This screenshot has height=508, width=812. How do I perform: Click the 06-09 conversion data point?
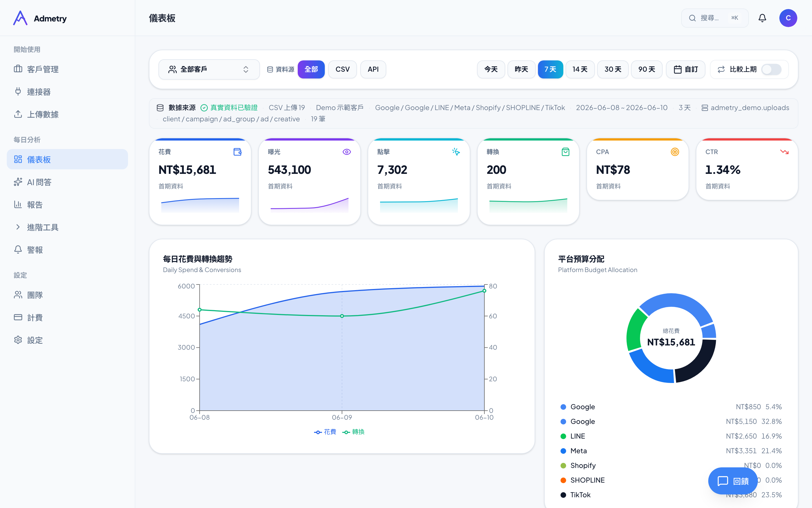click(342, 316)
